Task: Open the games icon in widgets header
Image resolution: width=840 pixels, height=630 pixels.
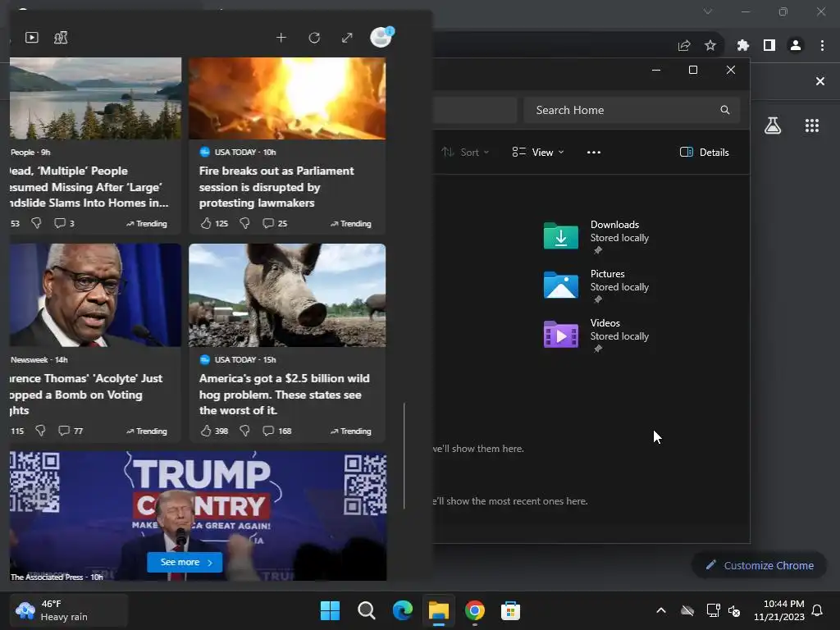Action: (x=61, y=38)
